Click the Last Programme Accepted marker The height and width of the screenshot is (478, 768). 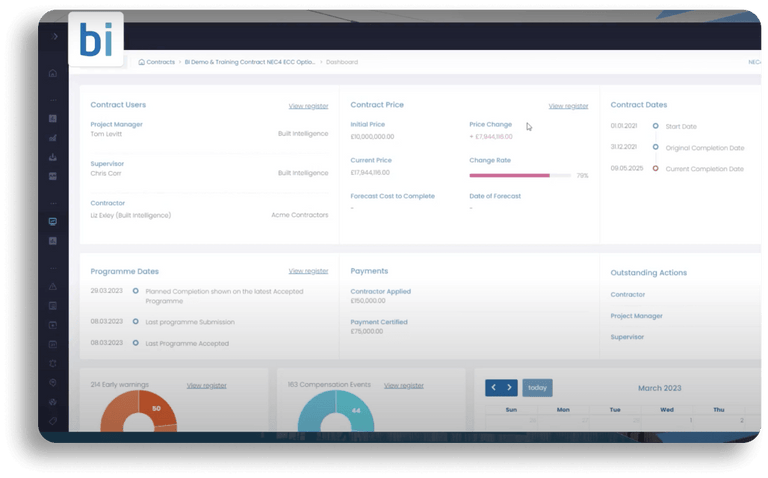click(136, 343)
